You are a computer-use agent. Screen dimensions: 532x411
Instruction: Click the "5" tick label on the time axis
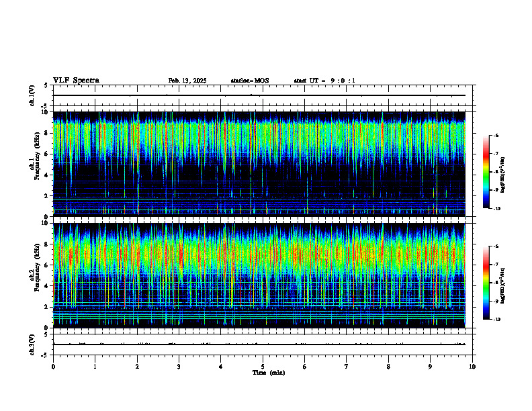(x=263, y=367)
